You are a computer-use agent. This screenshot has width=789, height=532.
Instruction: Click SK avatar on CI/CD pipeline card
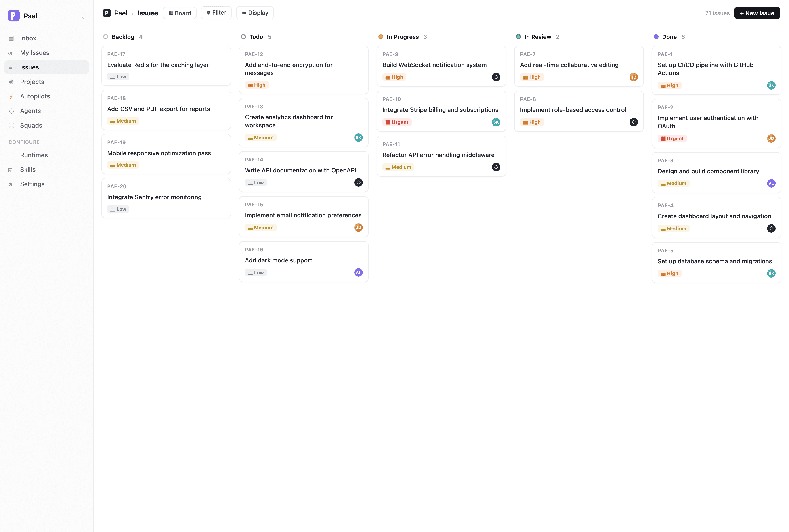coord(771,85)
